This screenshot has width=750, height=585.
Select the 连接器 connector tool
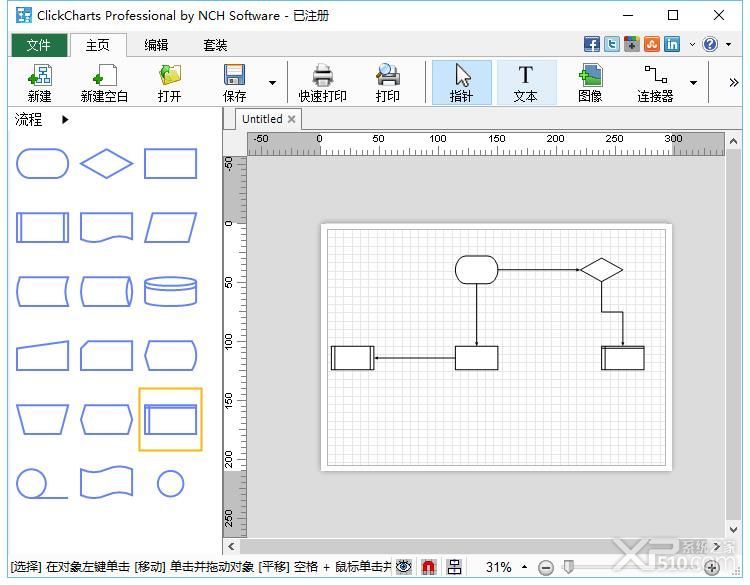[x=655, y=83]
